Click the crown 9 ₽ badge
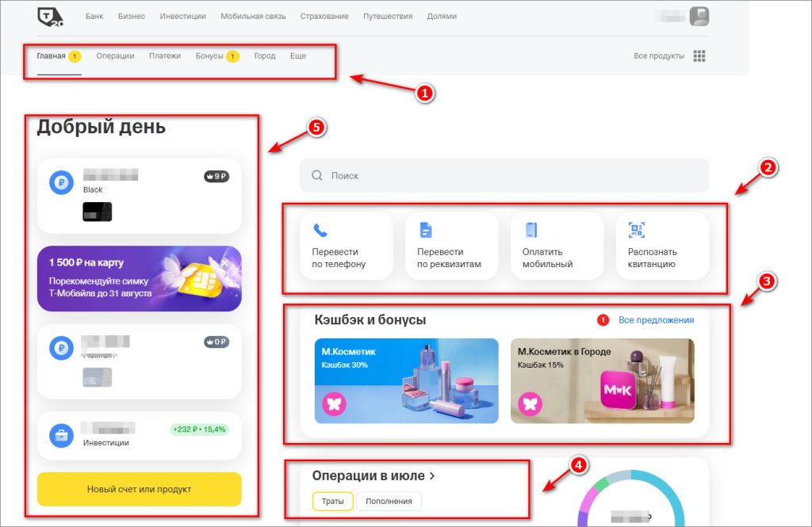The height and width of the screenshot is (527, 812). pyautogui.click(x=216, y=177)
